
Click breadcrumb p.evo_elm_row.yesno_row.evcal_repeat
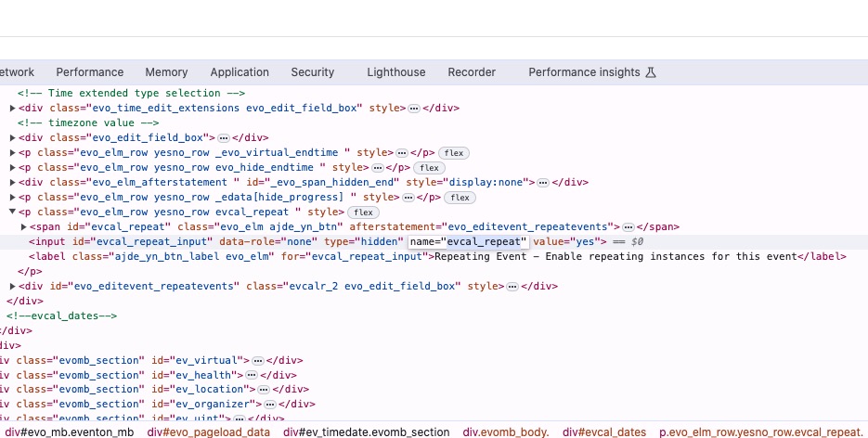(761, 432)
